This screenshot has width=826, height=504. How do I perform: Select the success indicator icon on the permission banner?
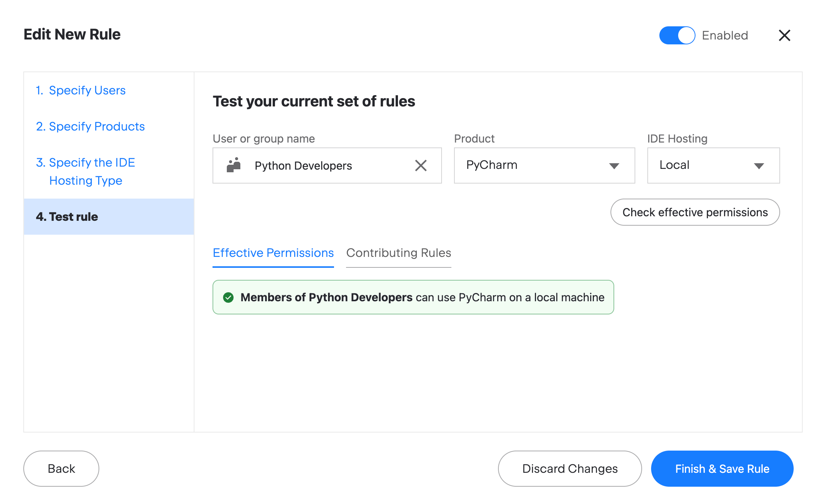229,297
